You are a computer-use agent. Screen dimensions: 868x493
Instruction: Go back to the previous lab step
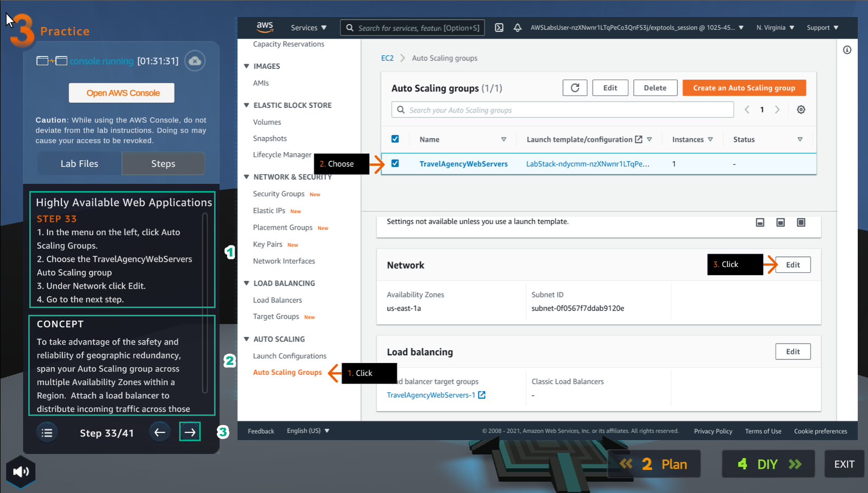160,432
